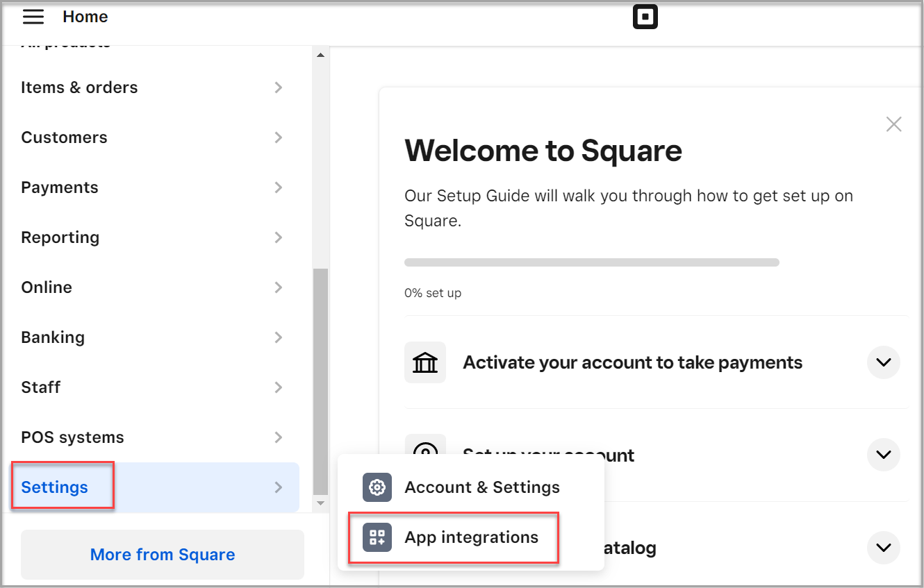Expand the POS systems chevron

[x=278, y=437]
